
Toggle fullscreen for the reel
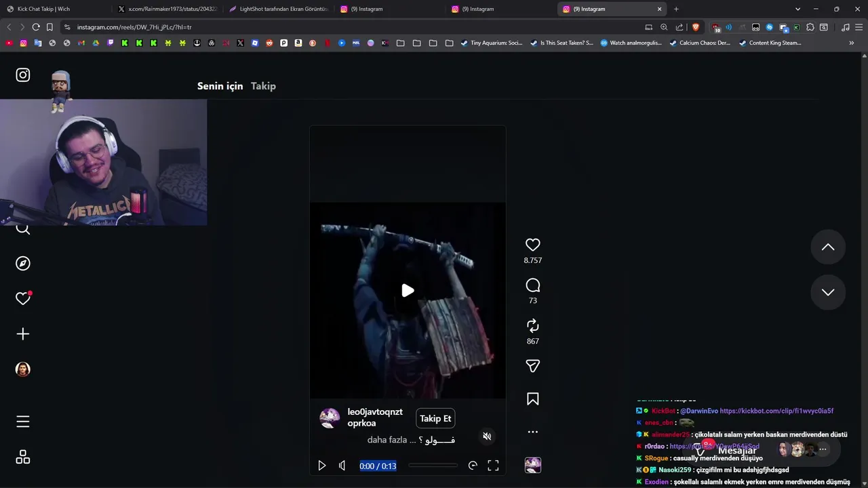point(493,466)
